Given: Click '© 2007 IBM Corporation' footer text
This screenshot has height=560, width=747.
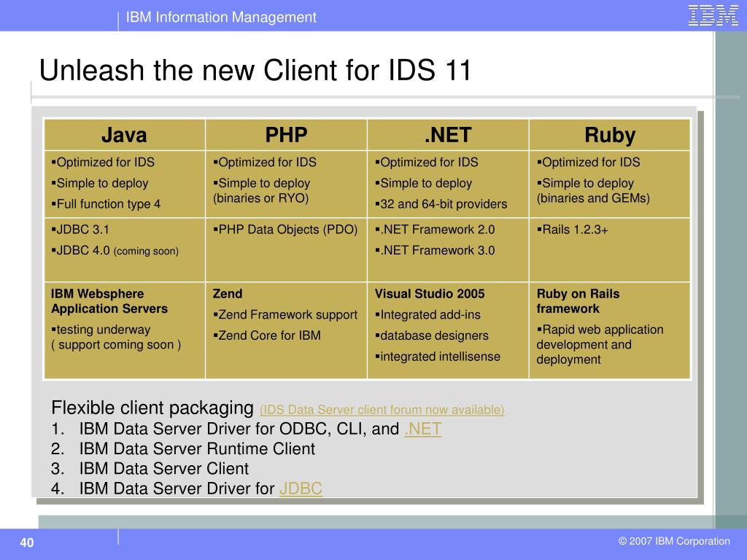Looking at the screenshot, I should (674, 541).
